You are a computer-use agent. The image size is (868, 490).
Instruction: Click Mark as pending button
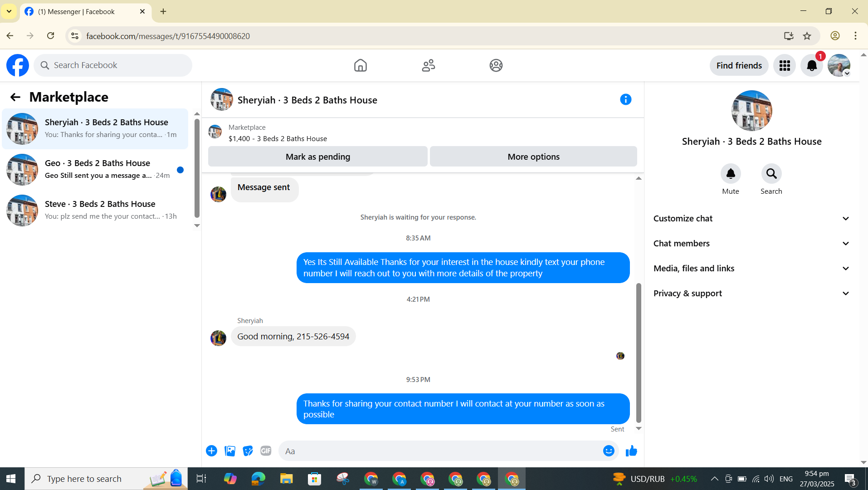click(x=317, y=157)
